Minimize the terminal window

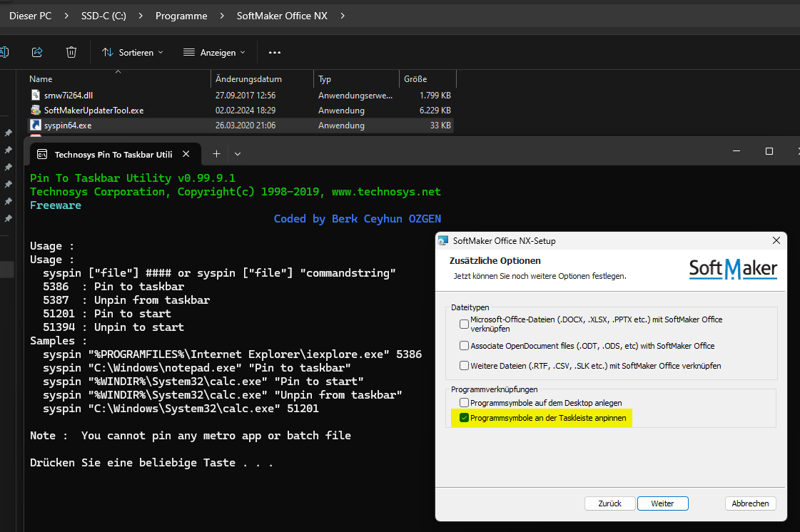pos(736,151)
